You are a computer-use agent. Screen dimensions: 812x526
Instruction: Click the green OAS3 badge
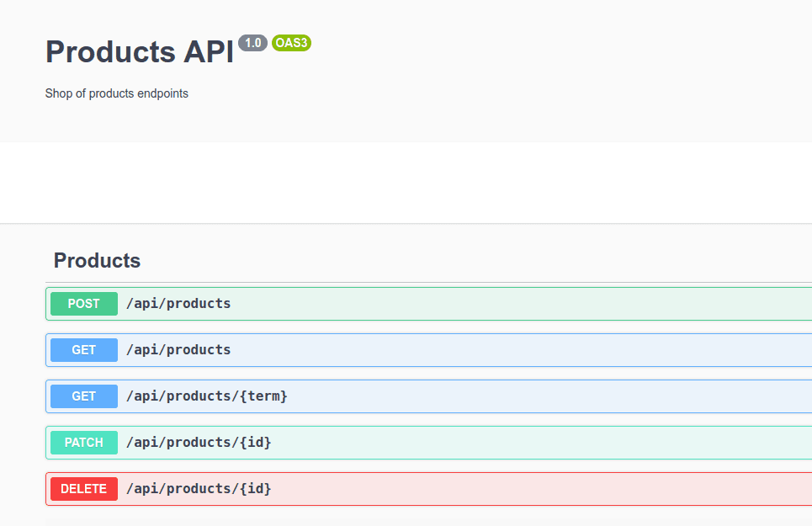pyautogui.click(x=291, y=43)
